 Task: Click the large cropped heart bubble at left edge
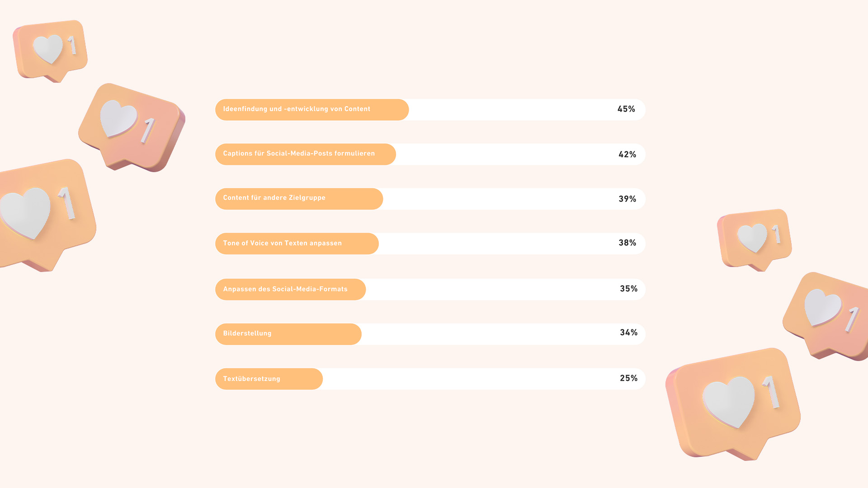(47, 215)
